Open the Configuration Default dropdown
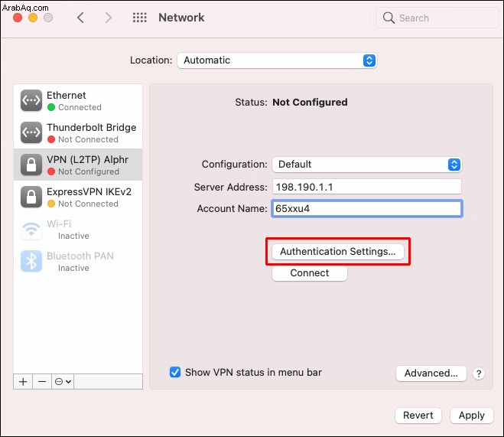 pos(367,165)
